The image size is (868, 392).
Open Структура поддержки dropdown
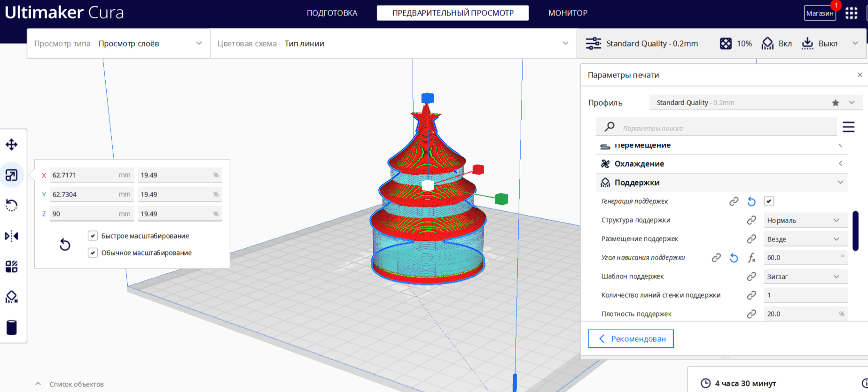[x=805, y=220]
